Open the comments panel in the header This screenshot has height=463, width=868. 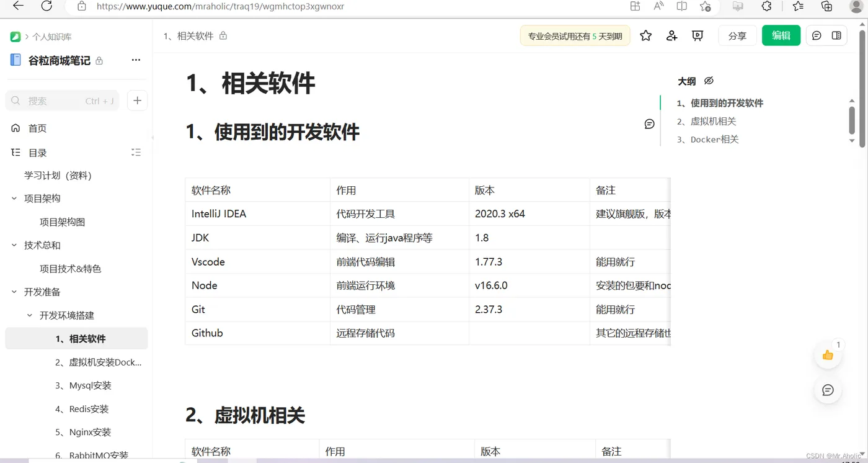pos(817,35)
